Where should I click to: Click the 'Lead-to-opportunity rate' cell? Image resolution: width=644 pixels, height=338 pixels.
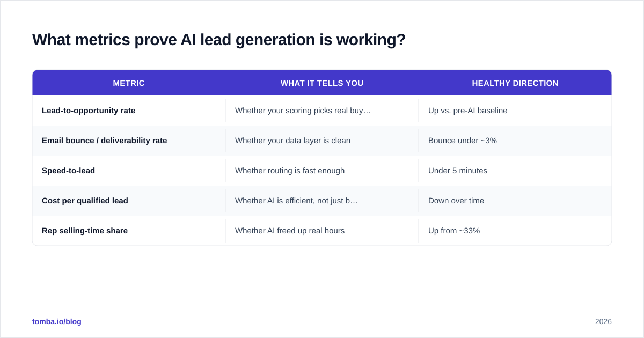(129, 111)
